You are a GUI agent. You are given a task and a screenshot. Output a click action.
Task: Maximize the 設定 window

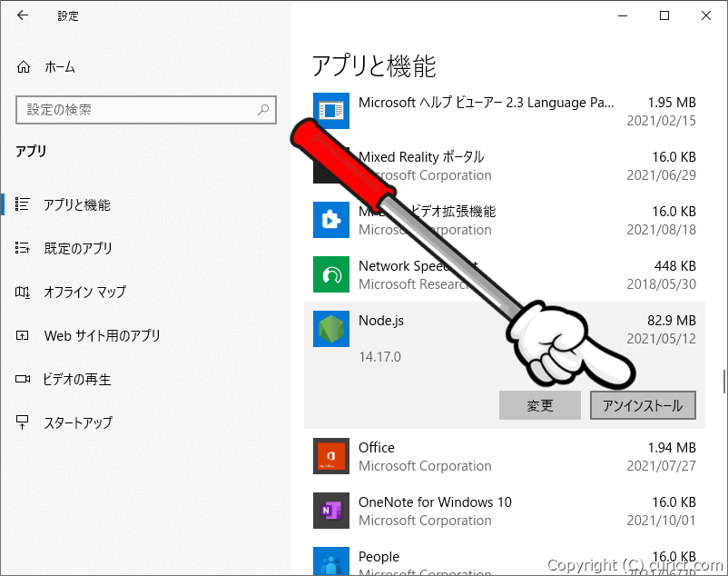point(664,15)
